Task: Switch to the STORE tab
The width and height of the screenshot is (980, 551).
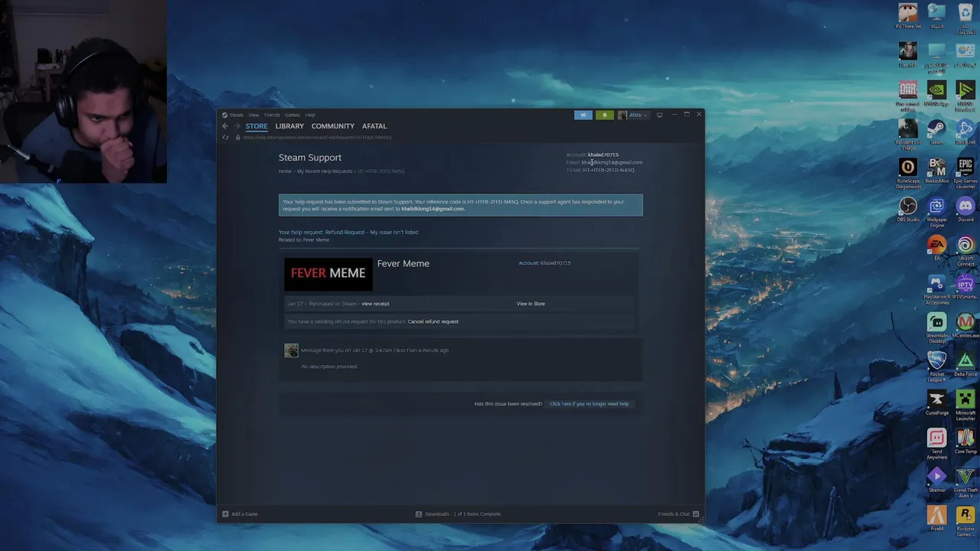Action: 256,126
